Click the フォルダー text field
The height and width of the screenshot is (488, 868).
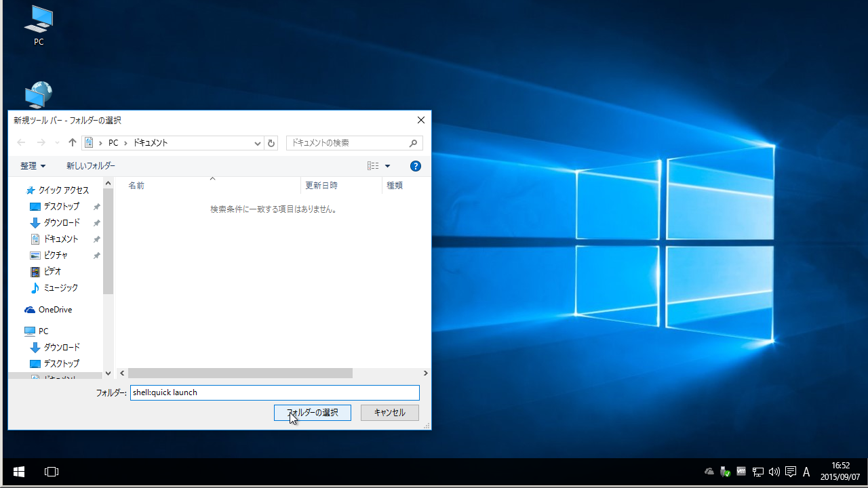coord(275,392)
